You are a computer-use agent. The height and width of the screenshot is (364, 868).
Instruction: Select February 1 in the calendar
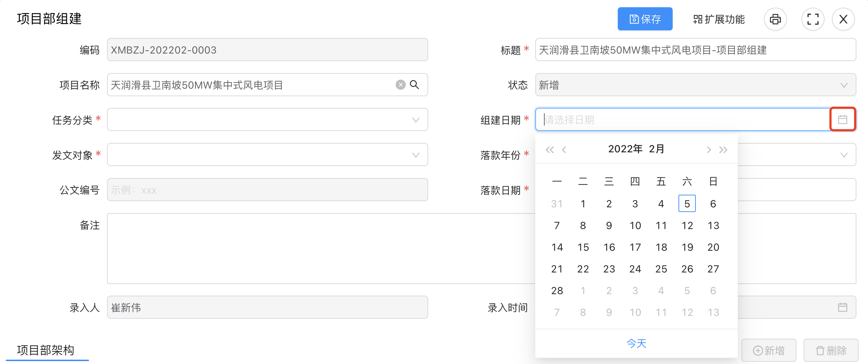[x=583, y=203]
